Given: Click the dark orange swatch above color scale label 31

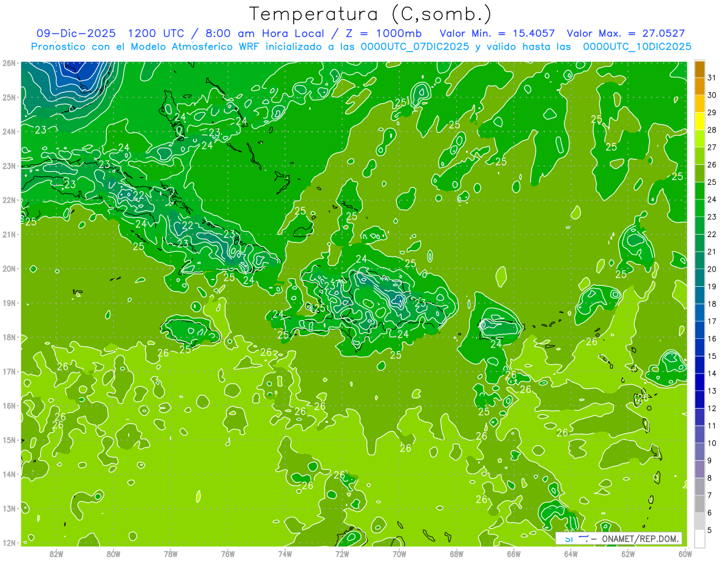Looking at the screenshot, I should pyautogui.click(x=699, y=69).
